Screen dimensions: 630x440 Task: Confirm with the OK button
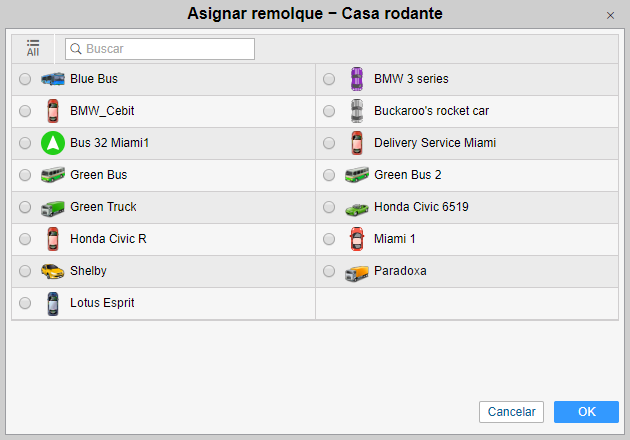(586, 412)
